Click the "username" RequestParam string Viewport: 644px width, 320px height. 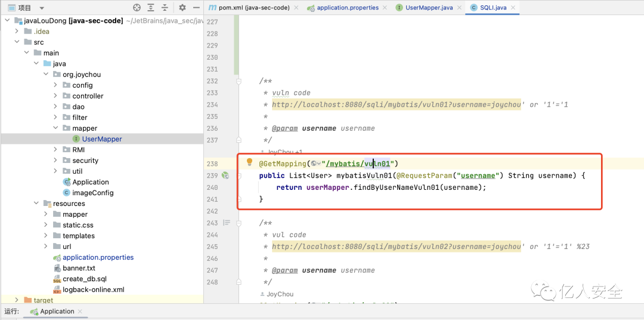[x=477, y=176]
